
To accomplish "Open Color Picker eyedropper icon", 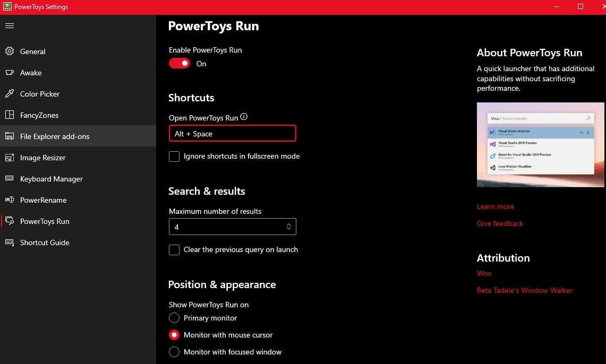I will [x=10, y=94].
